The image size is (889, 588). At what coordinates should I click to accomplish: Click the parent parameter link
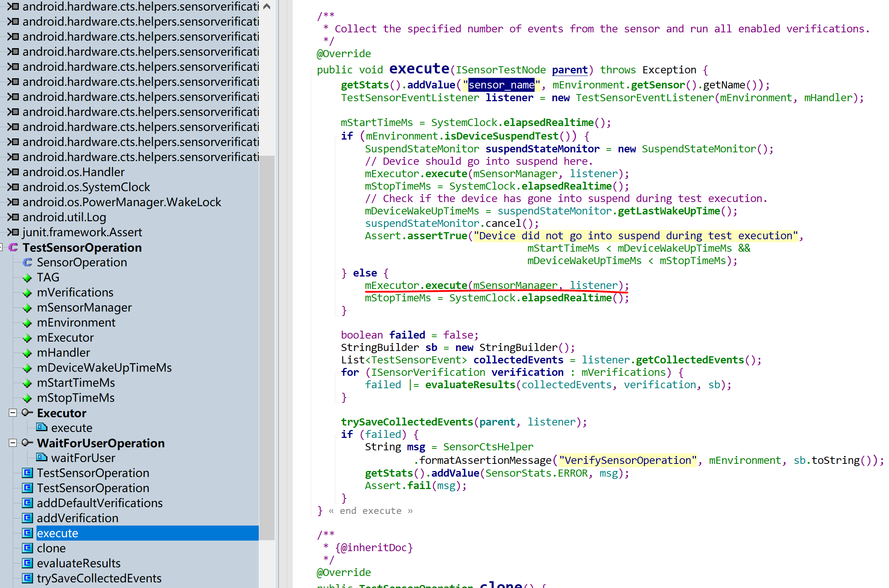pos(570,70)
